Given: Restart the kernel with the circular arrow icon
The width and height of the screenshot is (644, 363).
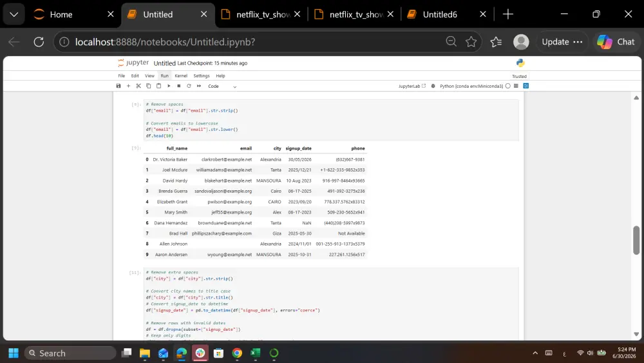Looking at the screenshot, I should click(189, 86).
